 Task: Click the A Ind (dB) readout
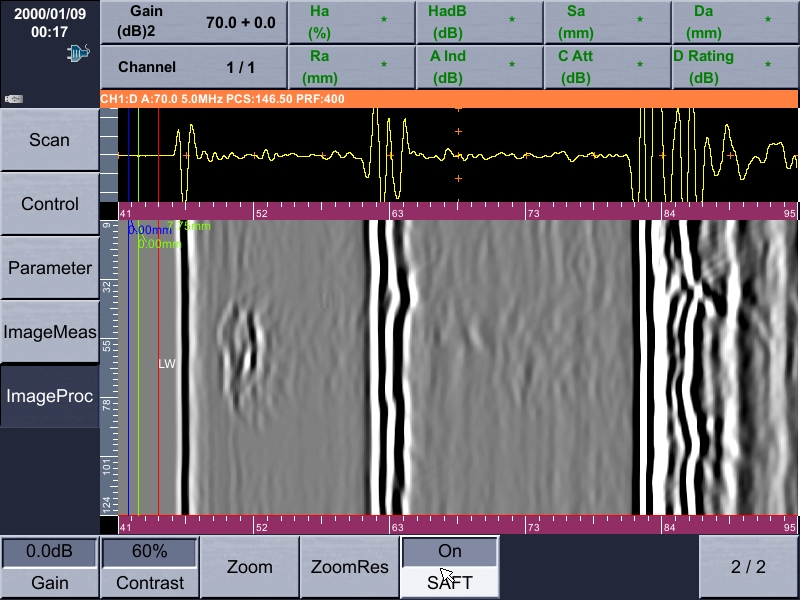(x=480, y=67)
